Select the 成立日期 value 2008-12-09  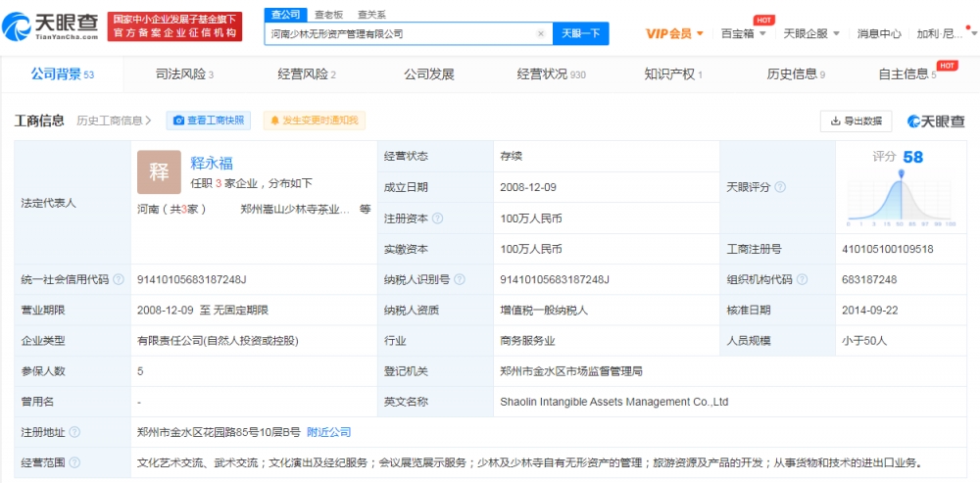tap(528, 187)
